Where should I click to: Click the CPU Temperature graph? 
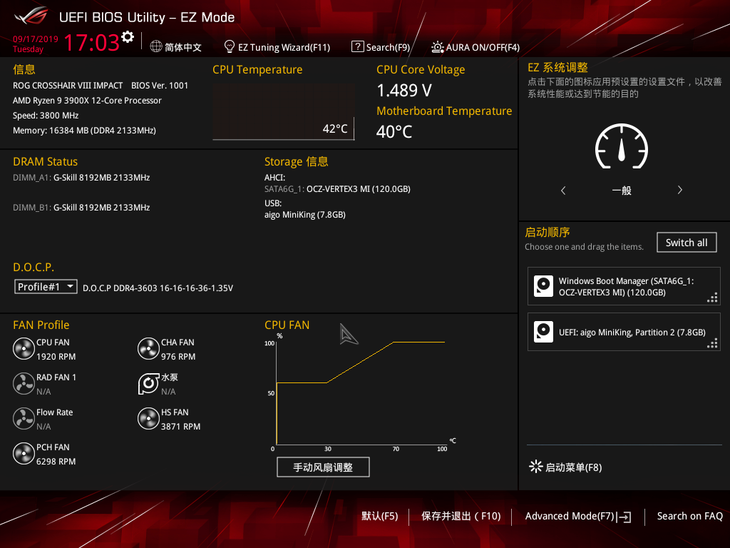click(x=284, y=112)
